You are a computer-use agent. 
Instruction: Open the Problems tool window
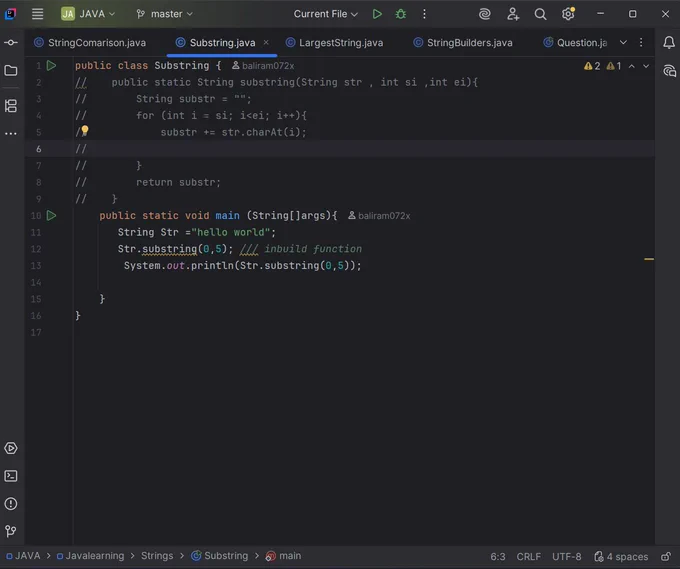tap(11, 504)
